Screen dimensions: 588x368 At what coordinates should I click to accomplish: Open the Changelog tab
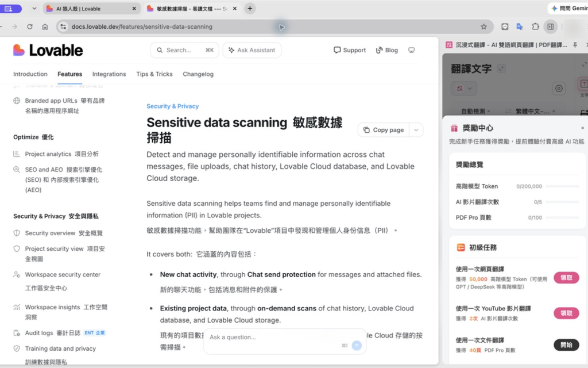[198, 74]
